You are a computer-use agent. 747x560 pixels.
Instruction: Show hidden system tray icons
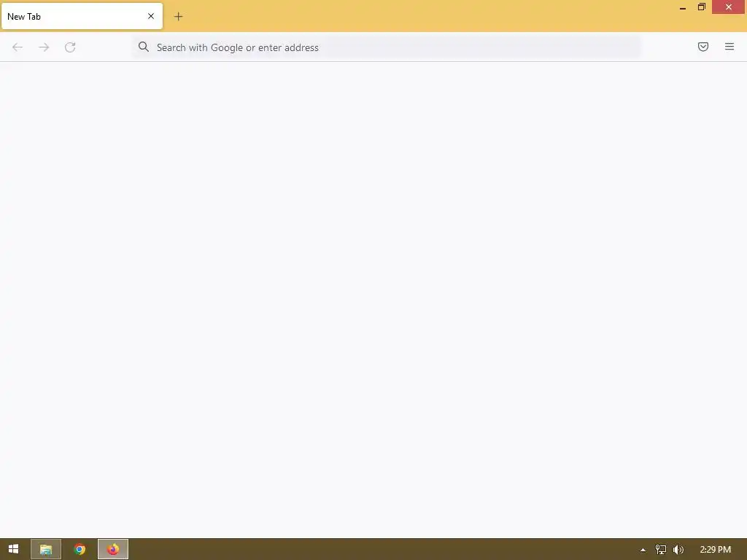pyautogui.click(x=643, y=550)
